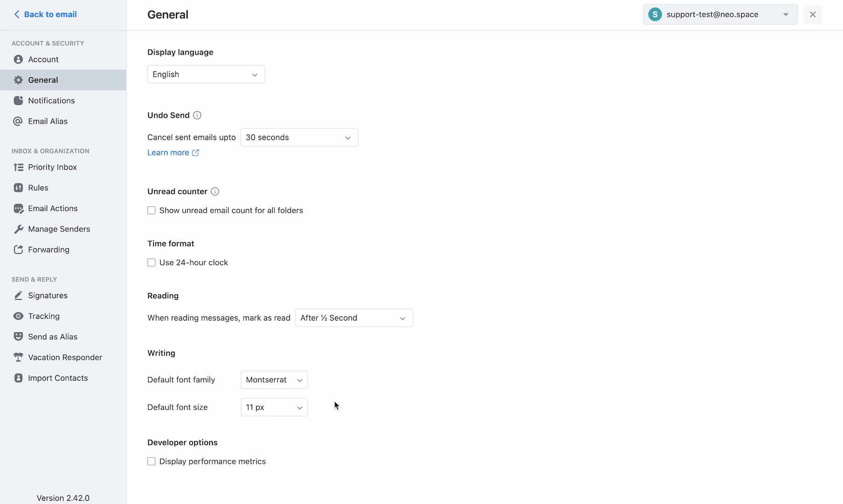Open Signatures settings
This screenshot has height=504, width=843.
pyautogui.click(x=63, y=295)
